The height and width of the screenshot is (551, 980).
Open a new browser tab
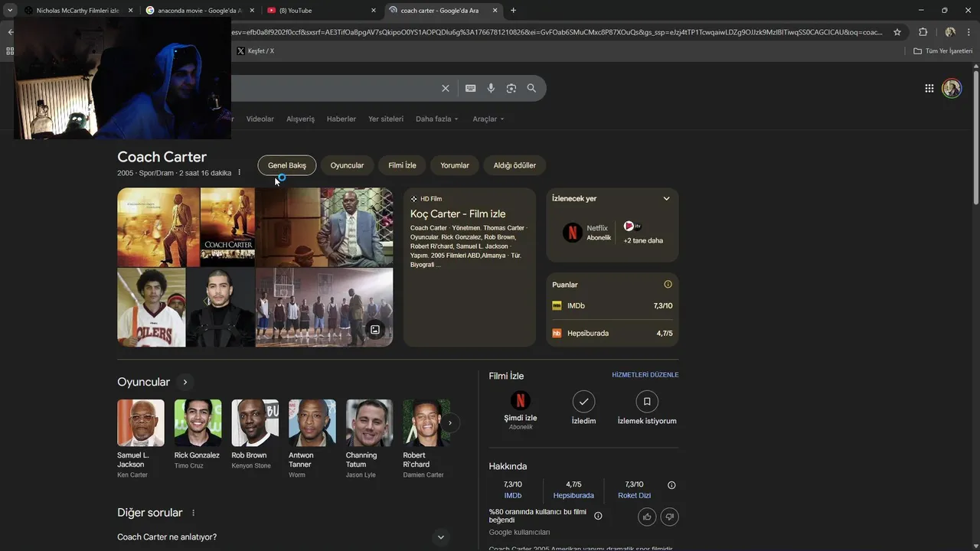(x=513, y=11)
